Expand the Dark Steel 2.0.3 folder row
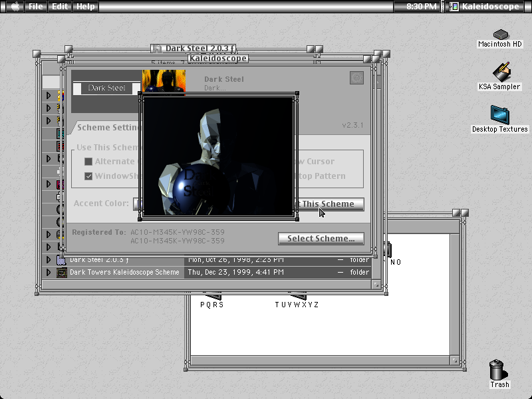Image resolution: width=532 pixels, height=399 pixels. tap(49, 260)
